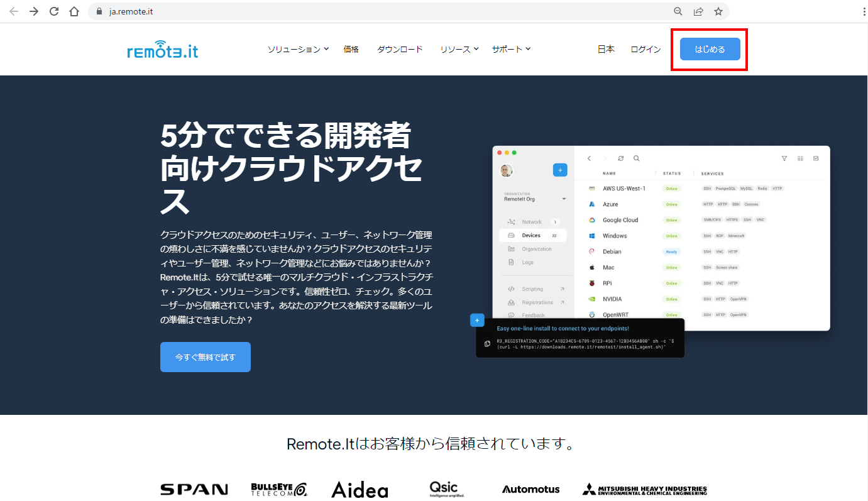The width and height of the screenshot is (868, 501).
Task: Open the 価格 pricing page
Action: pos(351,49)
